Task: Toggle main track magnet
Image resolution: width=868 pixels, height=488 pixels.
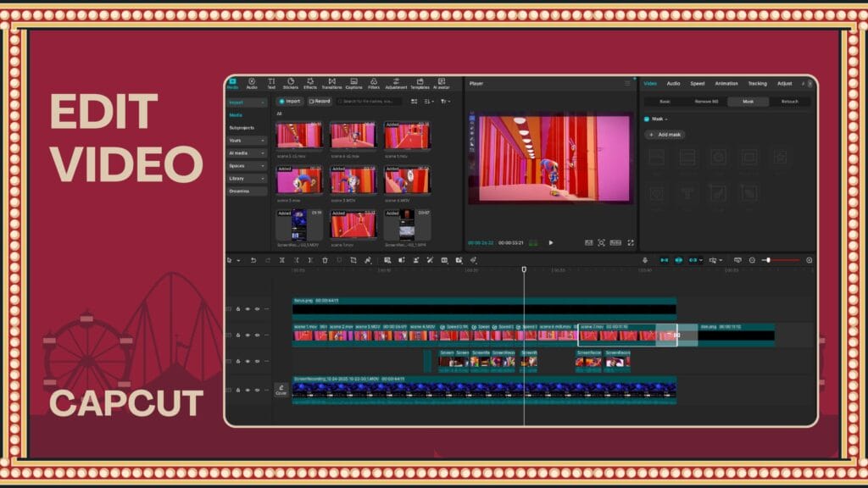Action: (665, 260)
